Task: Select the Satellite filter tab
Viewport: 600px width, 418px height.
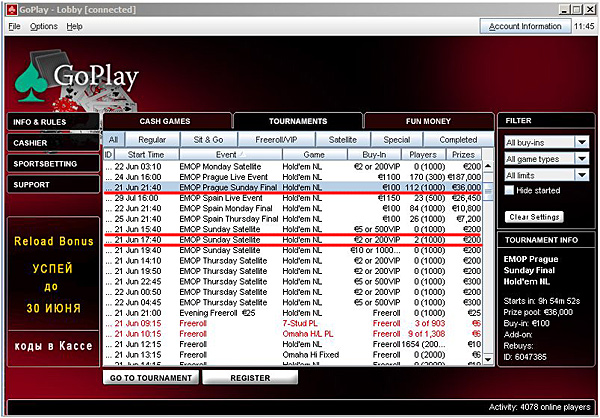Action: [343, 140]
